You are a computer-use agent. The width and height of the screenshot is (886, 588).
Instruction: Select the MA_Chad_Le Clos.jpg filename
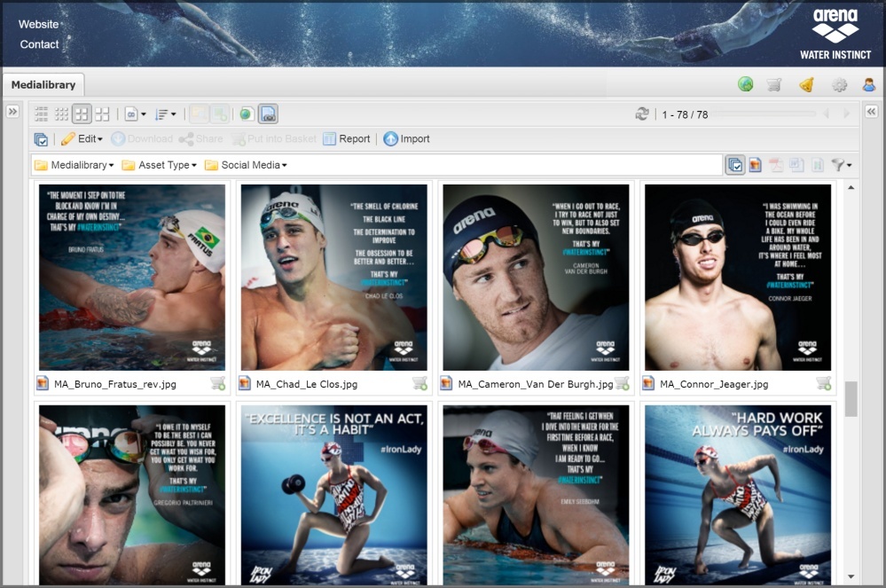[307, 384]
